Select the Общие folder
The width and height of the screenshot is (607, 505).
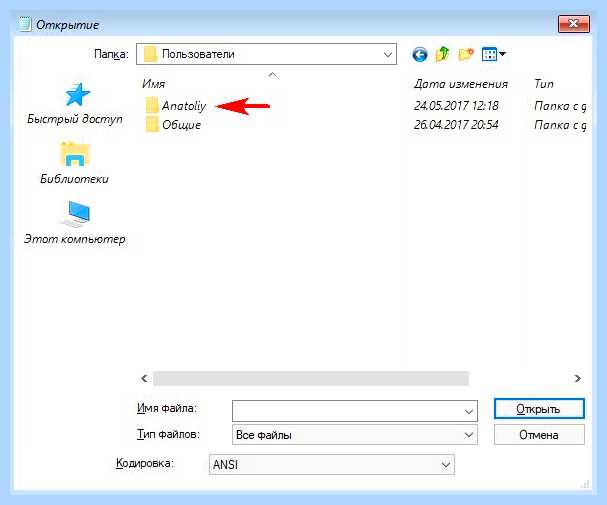pos(182,125)
